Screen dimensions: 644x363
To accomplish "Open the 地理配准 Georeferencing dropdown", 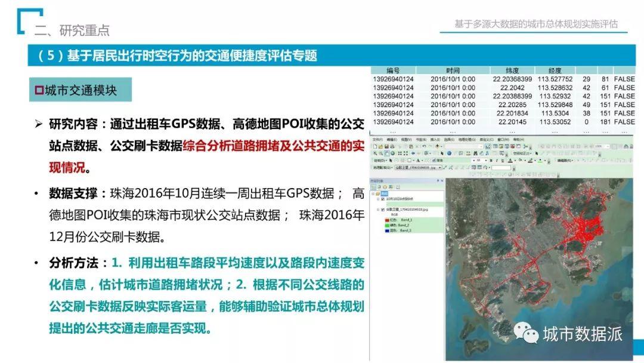I will click(383, 168).
